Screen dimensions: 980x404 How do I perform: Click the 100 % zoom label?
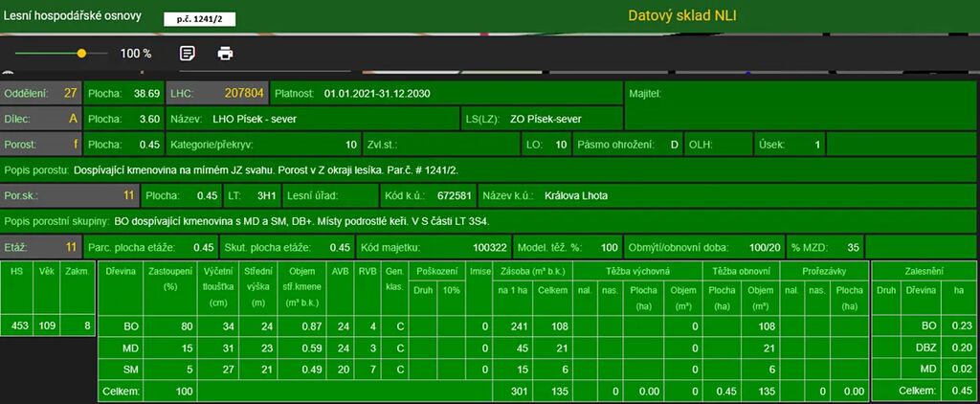click(136, 54)
